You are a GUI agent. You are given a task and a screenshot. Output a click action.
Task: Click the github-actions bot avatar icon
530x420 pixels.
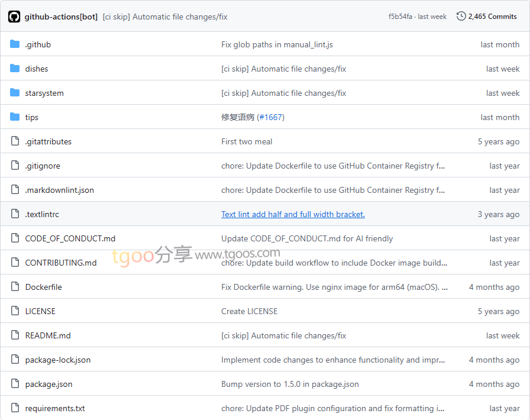click(x=14, y=17)
